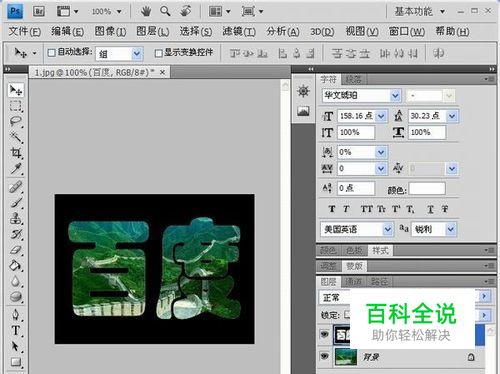Screen dimensions: 500x374
Task: Click the Zoom tool in top bar
Action: pyautogui.click(x=165, y=12)
